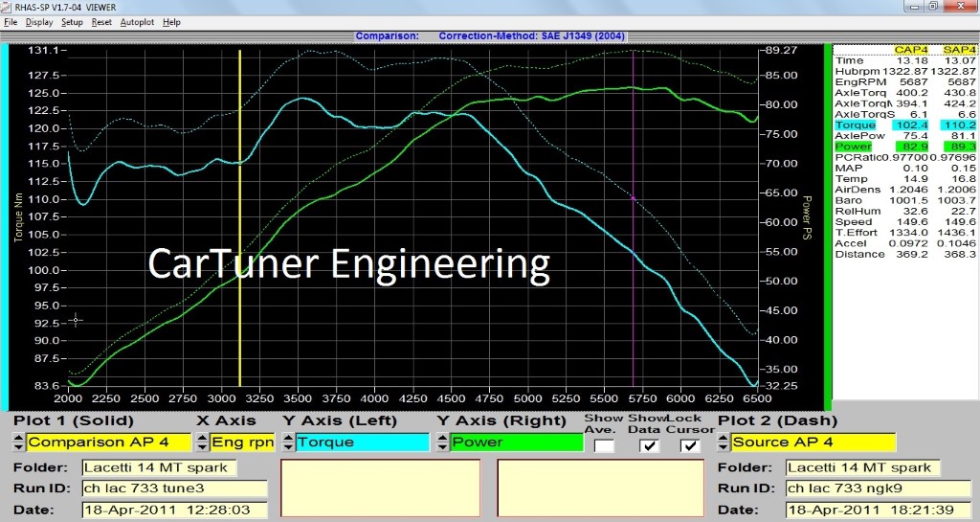Click the yellow cursor line on graph
Image resolution: width=980 pixels, height=522 pixels.
(x=240, y=218)
